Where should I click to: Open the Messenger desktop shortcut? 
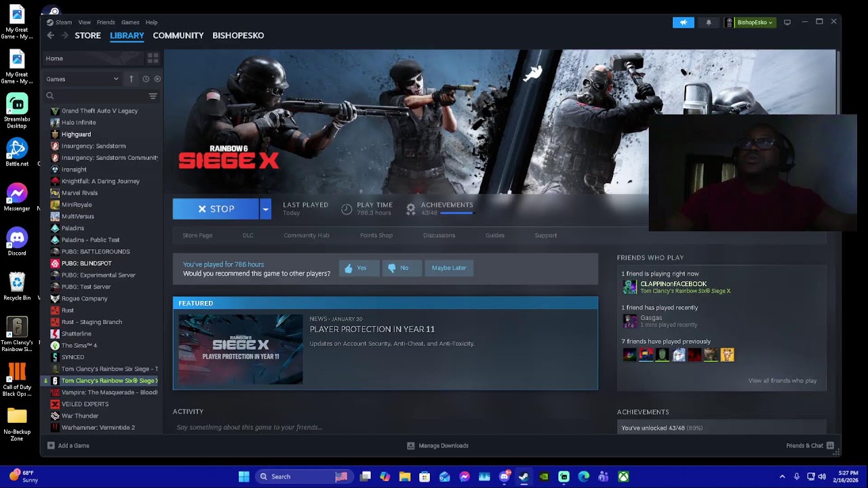pyautogui.click(x=17, y=197)
